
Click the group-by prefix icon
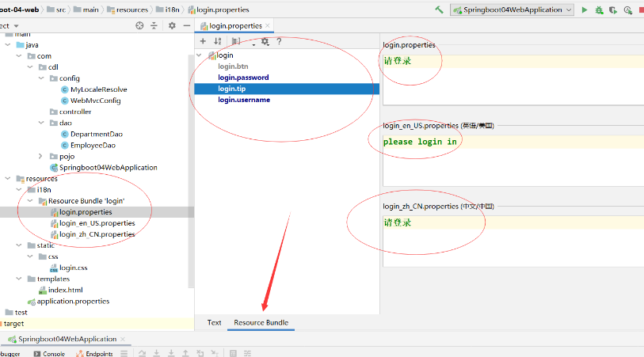tap(236, 41)
